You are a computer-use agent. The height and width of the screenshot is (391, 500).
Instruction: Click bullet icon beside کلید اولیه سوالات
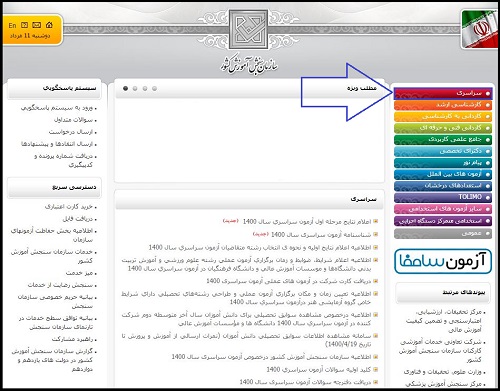376,369
